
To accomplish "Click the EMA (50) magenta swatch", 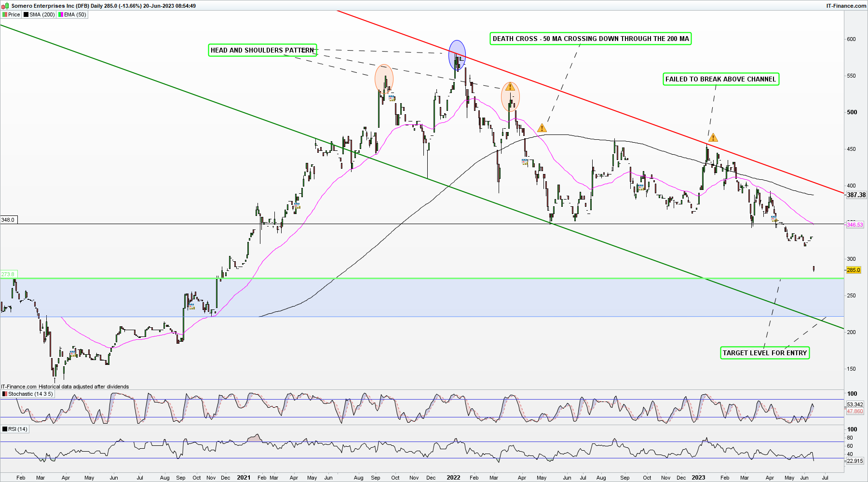I will (x=61, y=14).
